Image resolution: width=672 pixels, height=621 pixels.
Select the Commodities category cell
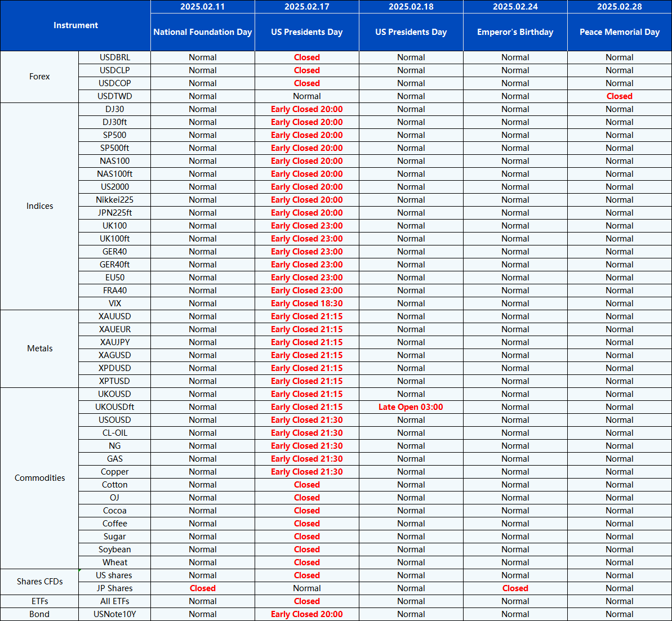39,478
